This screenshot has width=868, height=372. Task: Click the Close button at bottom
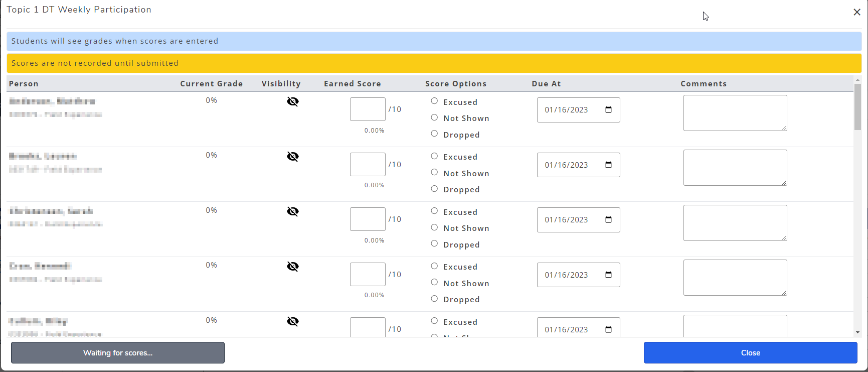750,353
